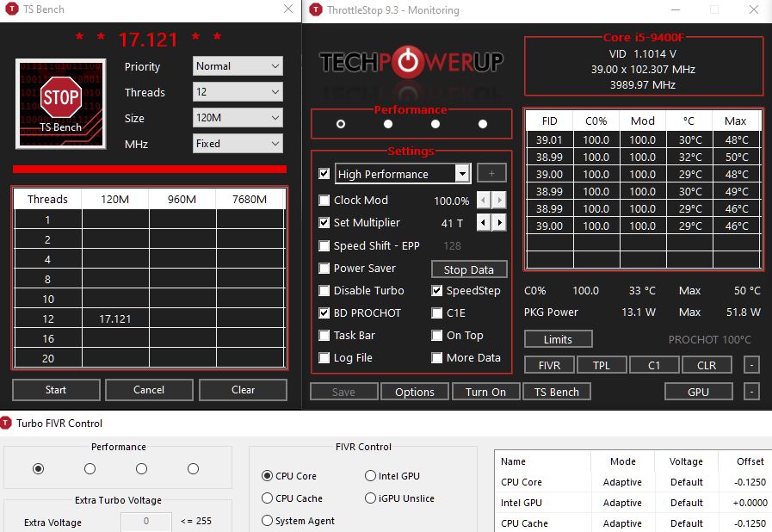Enable the Clock Mod checkbox
Screen dimensions: 772x532
[x=324, y=200]
